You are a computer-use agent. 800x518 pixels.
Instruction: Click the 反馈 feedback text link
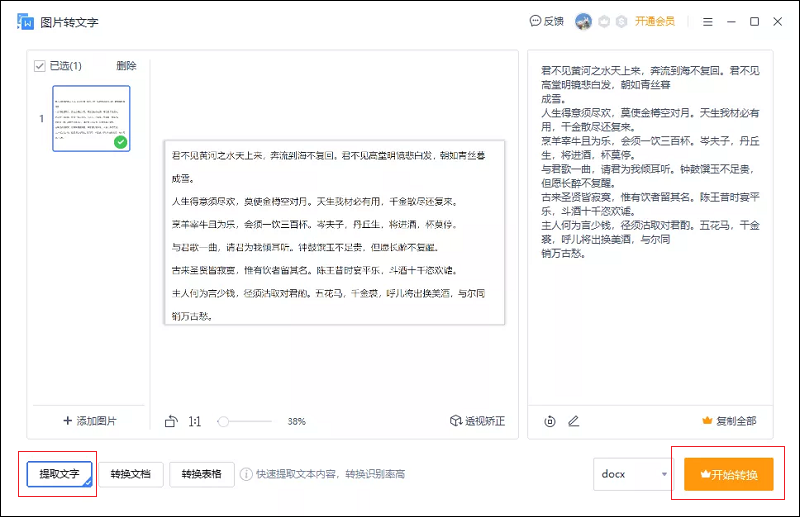click(x=554, y=21)
